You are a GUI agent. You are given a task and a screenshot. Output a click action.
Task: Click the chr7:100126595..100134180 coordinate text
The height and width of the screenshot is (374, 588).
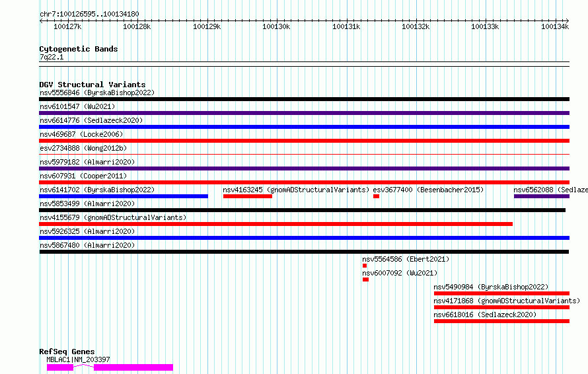click(x=89, y=14)
